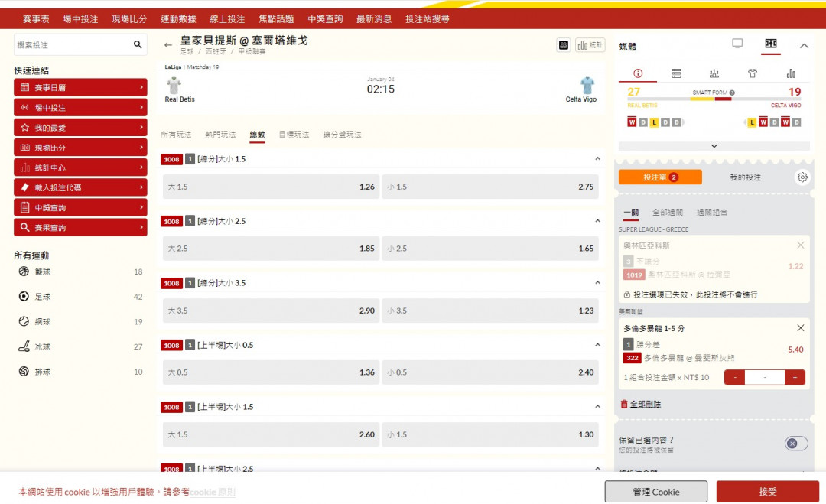Open 賽事表 in top menu
826x504 pixels.
(x=36, y=19)
